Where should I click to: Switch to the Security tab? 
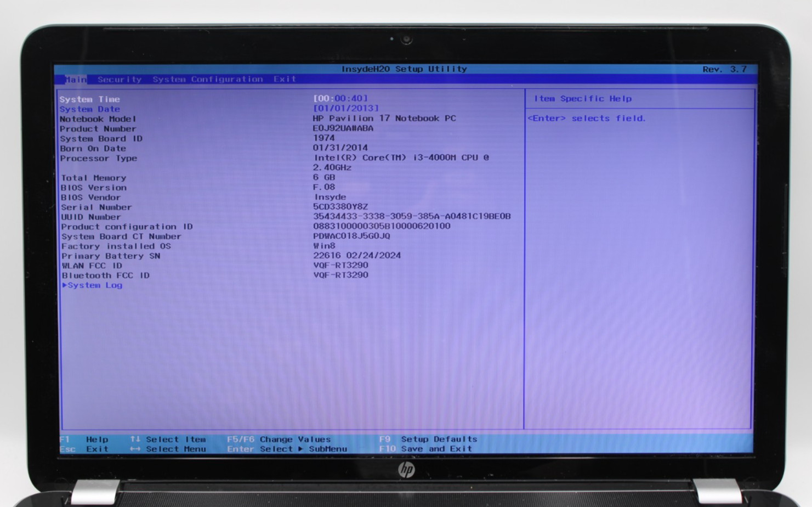[x=120, y=80]
